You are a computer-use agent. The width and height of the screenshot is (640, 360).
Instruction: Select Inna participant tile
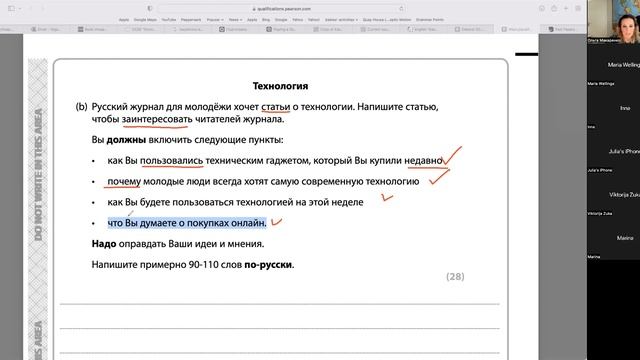point(613,108)
